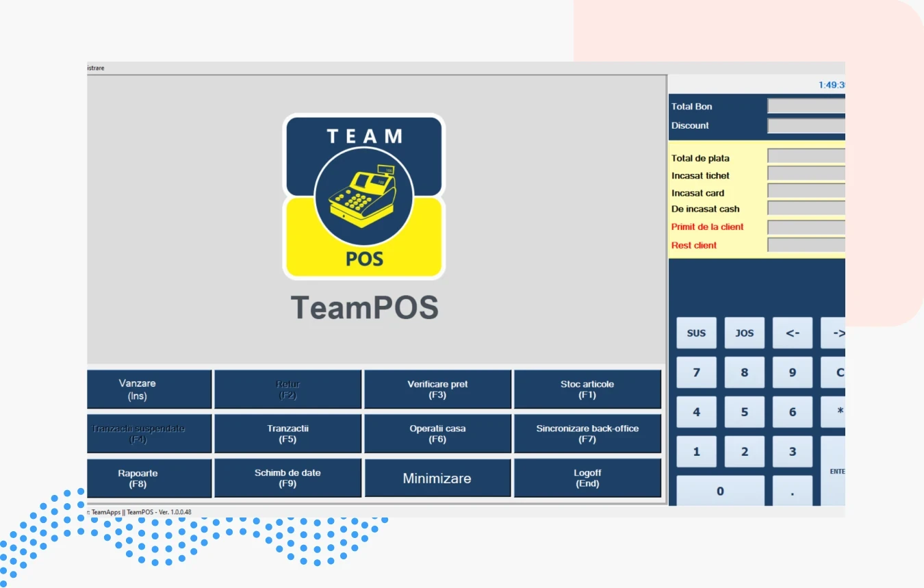This screenshot has width=924, height=588.
Task: Start Sincronizare back-office (F7)
Action: tap(587, 433)
